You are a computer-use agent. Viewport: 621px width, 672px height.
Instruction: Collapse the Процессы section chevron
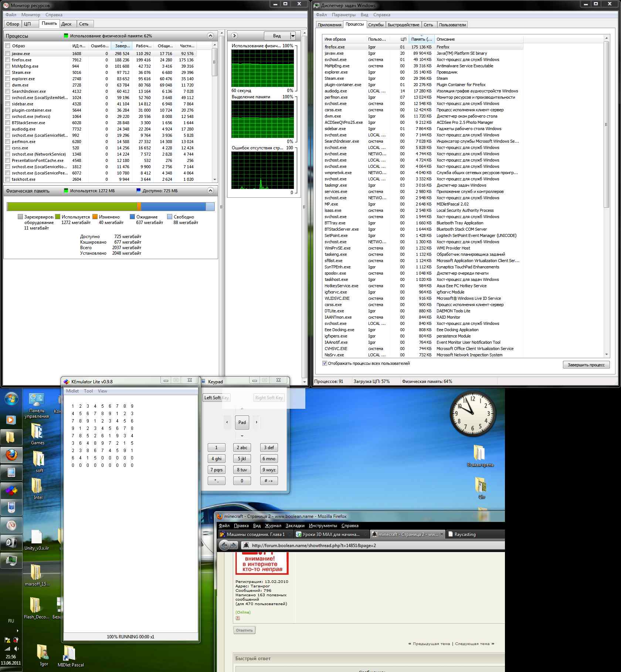point(210,36)
